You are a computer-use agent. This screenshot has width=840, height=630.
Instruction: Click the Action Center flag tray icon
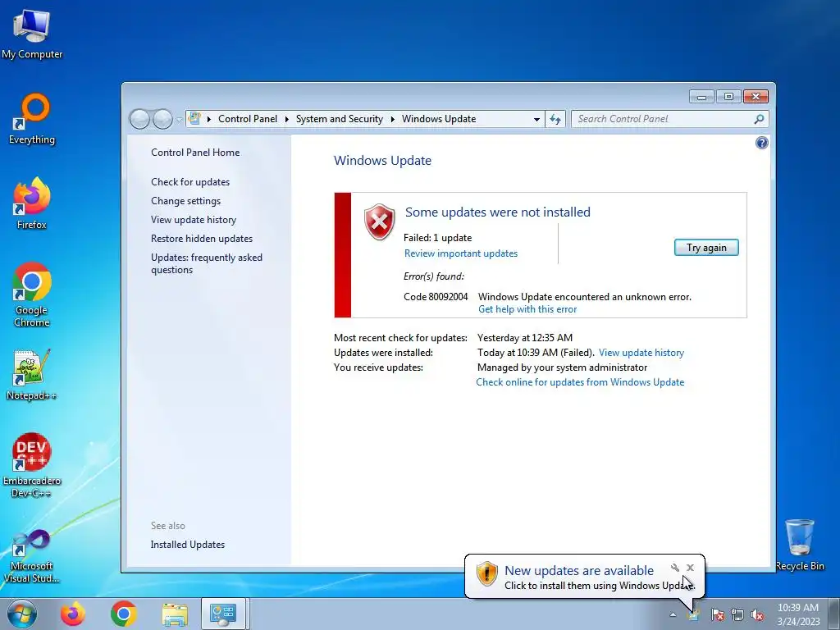click(x=717, y=614)
